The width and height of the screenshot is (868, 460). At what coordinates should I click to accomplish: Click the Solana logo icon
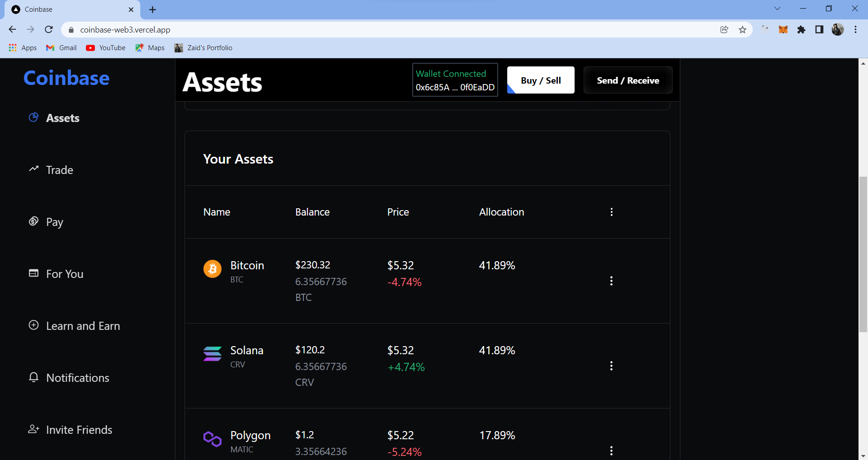[x=212, y=354]
